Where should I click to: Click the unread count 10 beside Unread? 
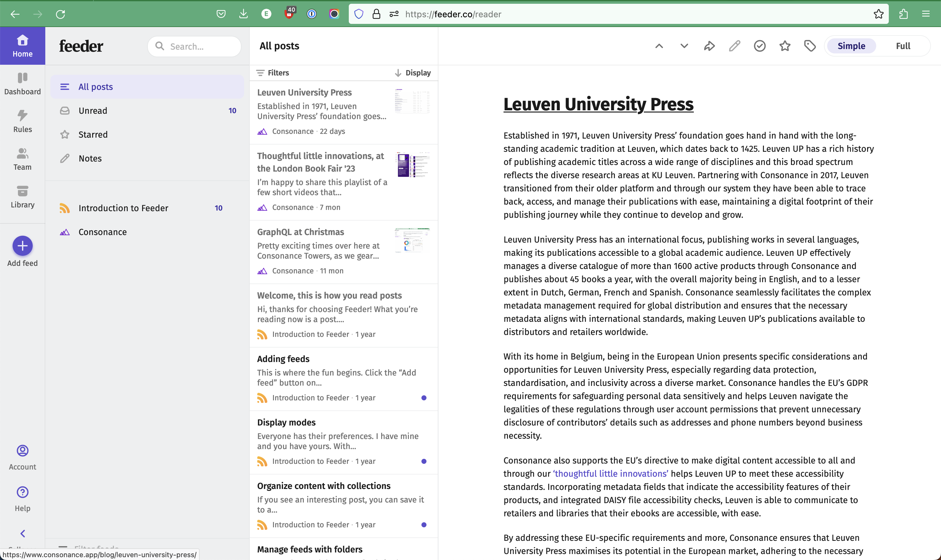click(232, 111)
